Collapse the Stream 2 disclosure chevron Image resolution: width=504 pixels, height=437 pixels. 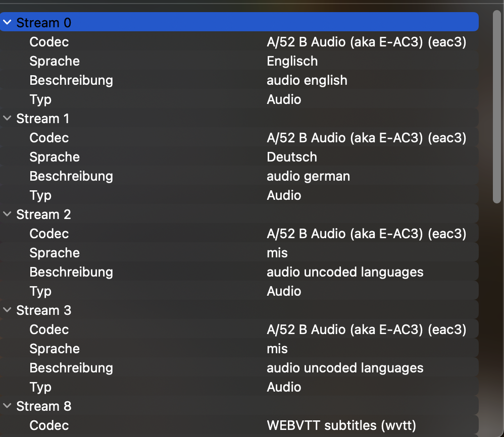click(x=7, y=214)
